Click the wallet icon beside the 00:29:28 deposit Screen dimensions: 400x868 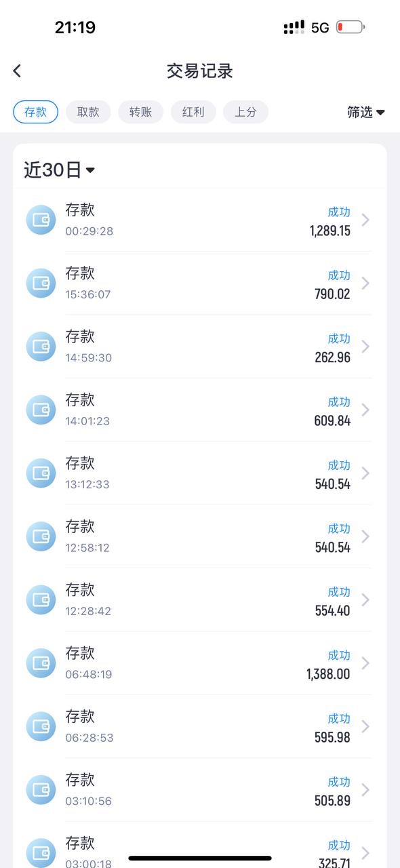(x=41, y=220)
